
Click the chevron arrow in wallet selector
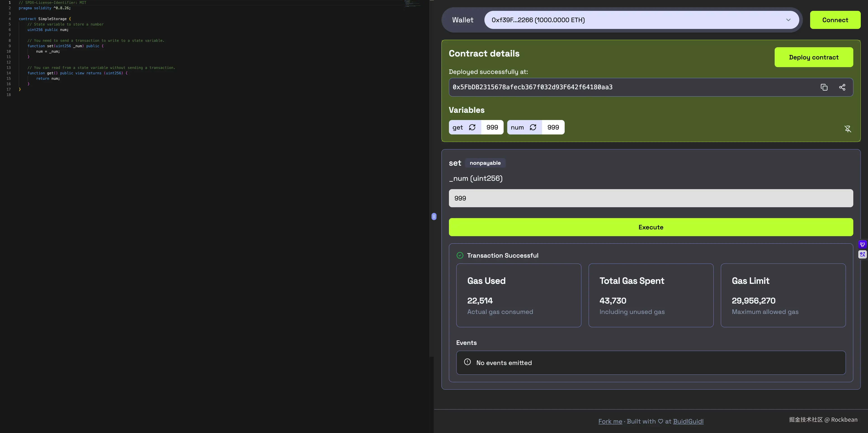[788, 20]
